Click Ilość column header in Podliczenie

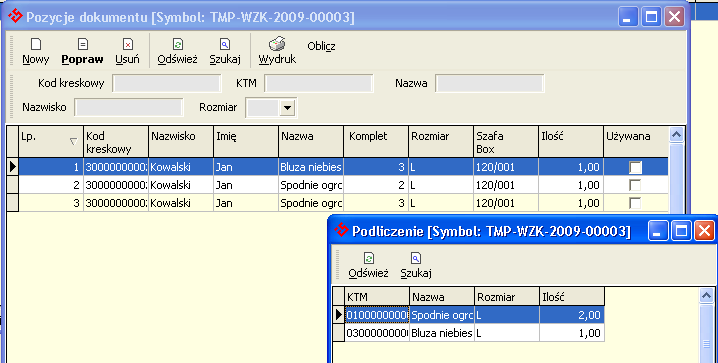click(572, 297)
